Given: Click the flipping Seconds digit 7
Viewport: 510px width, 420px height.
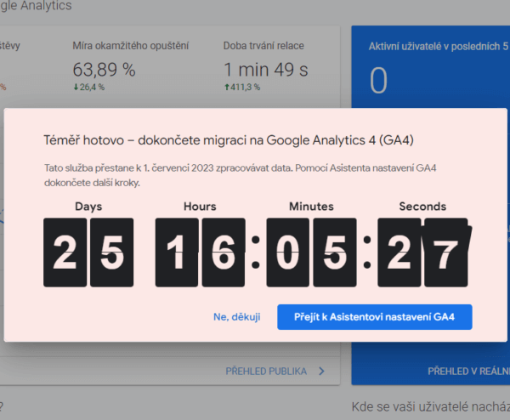Looking at the screenshot, I should 445,252.
